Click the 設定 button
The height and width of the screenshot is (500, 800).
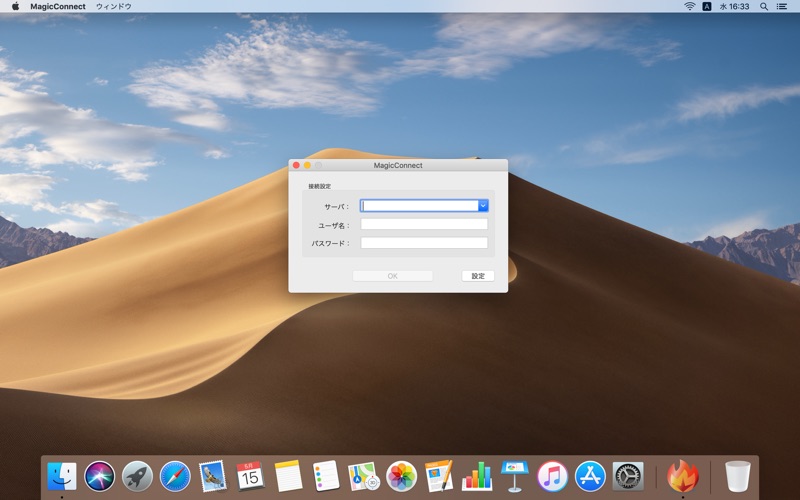478,276
